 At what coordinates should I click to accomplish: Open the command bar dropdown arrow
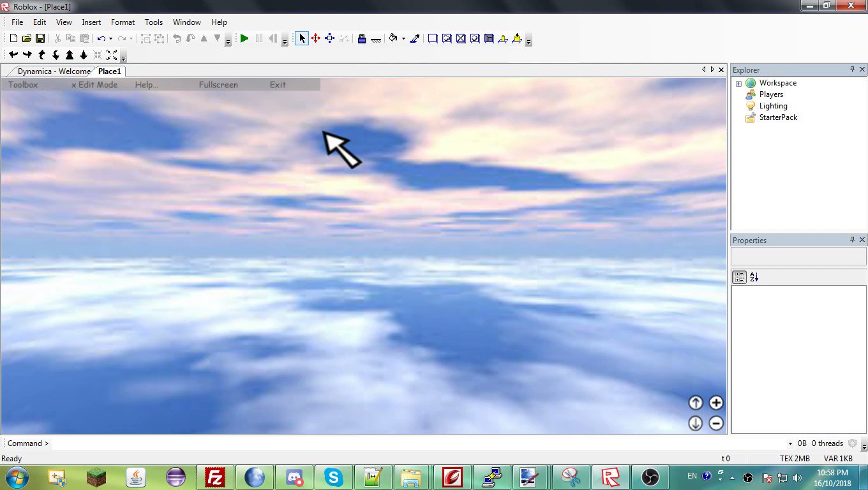coord(790,443)
